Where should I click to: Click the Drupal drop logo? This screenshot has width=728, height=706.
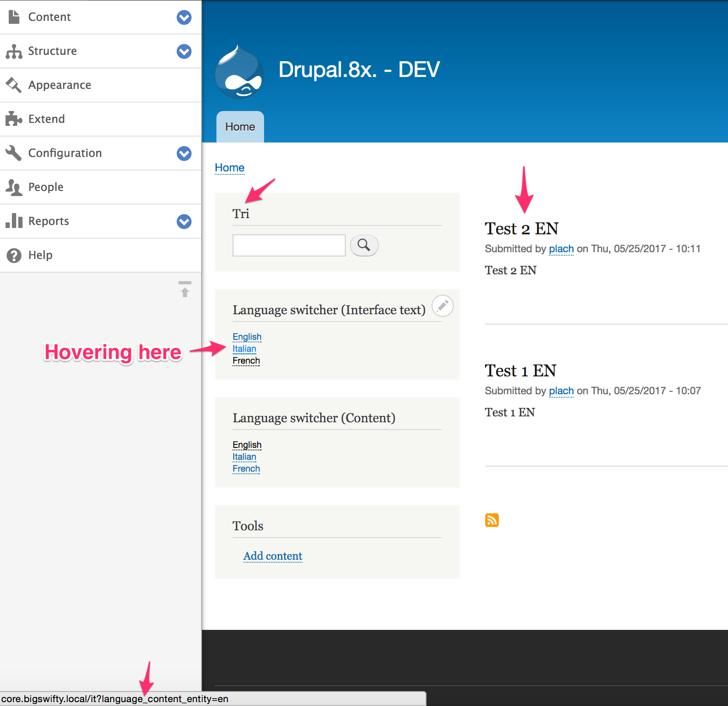click(239, 72)
